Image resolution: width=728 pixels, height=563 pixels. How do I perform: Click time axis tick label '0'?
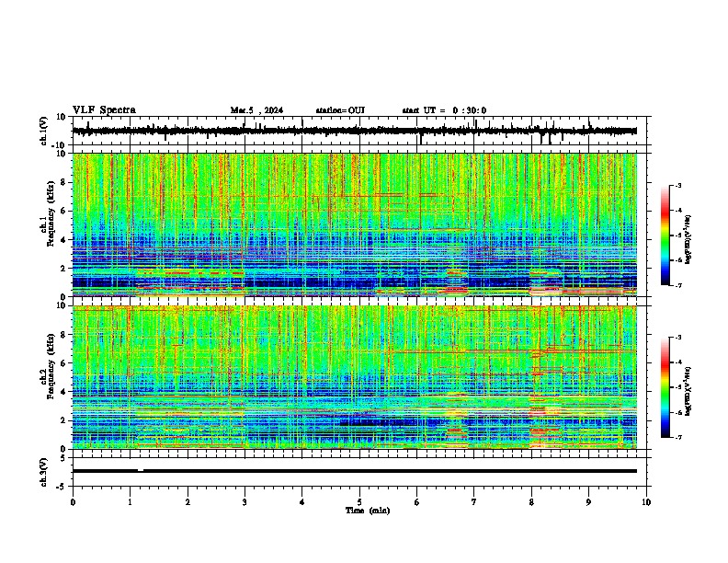[x=73, y=502]
